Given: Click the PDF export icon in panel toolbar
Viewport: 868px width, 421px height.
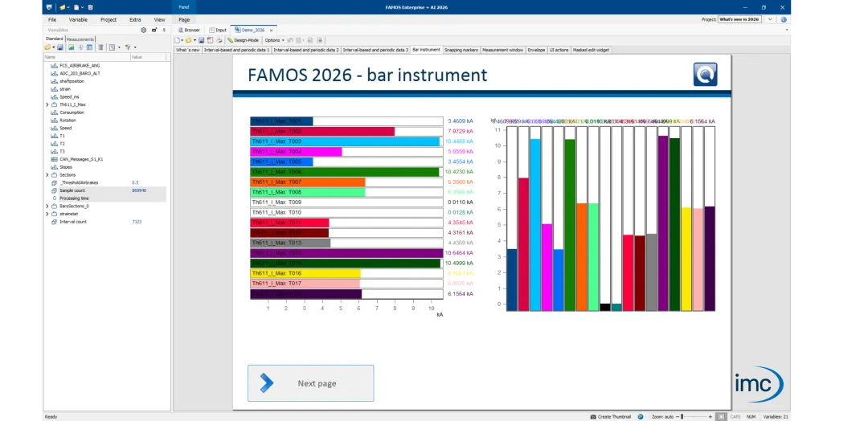Looking at the screenshot, I should [x=211, y=40].
